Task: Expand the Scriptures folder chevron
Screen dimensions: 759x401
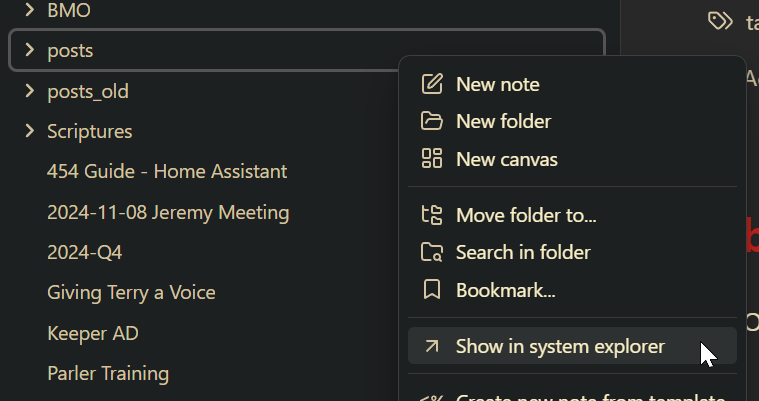Action: pyautogui.click(x=29, y=131)
